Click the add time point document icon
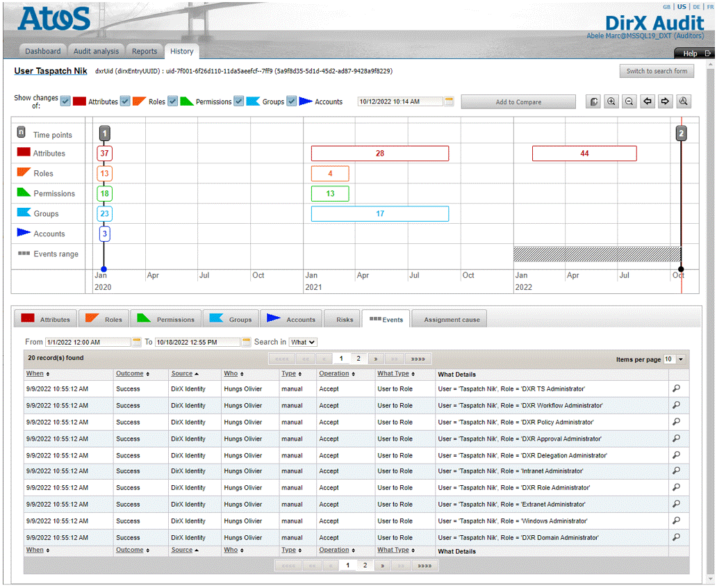The image size is (717, 588). pos(594,101)
